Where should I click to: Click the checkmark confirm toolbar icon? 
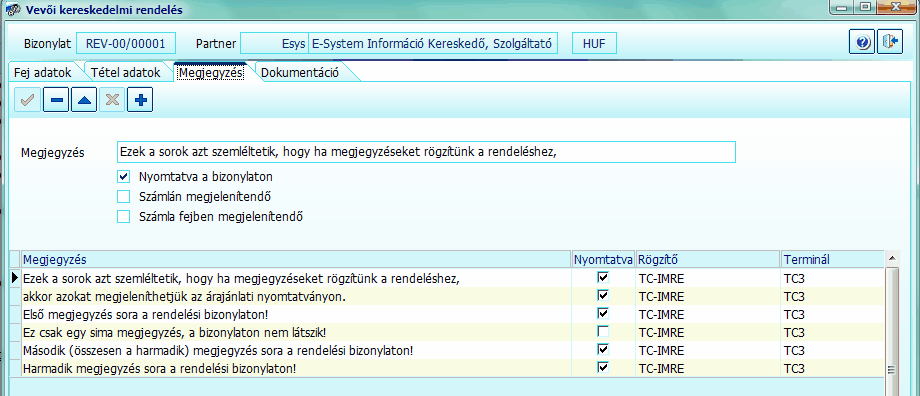(x=28, y=100)
